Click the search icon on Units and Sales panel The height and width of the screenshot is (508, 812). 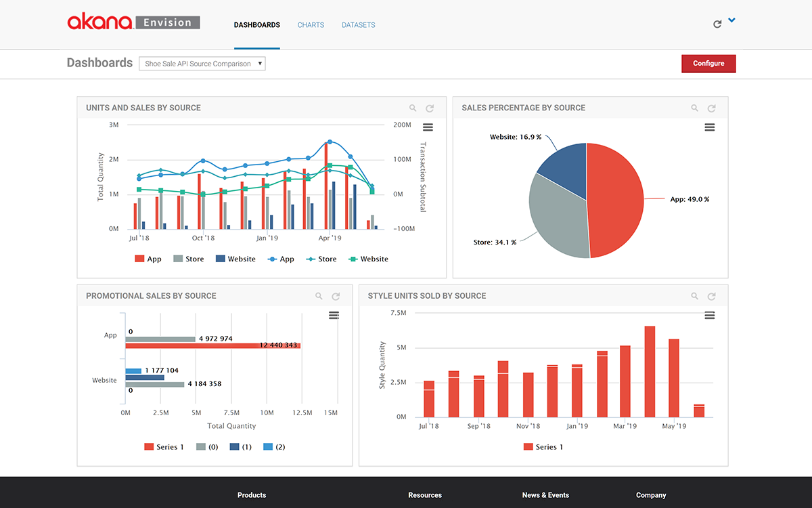413,108
